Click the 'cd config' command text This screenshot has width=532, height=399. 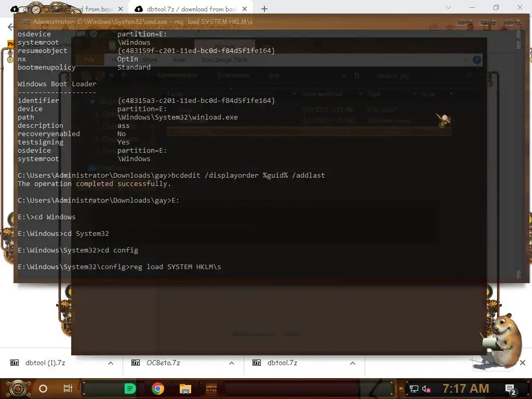119,250
